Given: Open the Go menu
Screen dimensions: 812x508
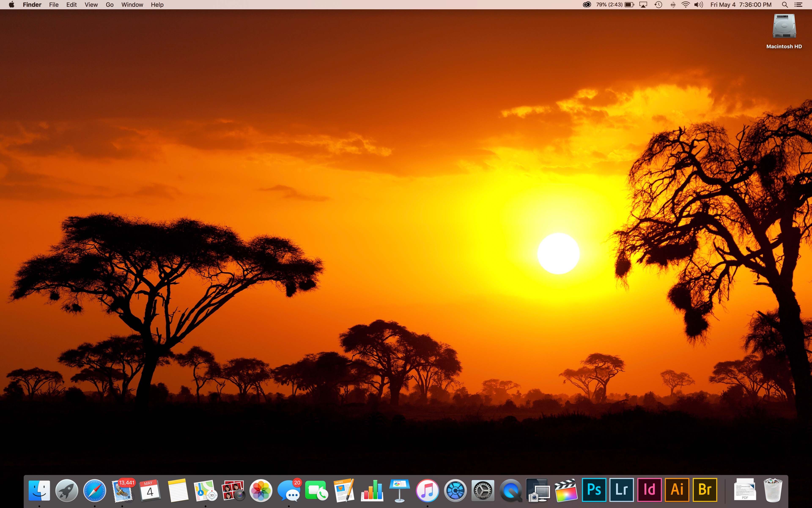Looking at the screenshot, I should tap(110, 5).
